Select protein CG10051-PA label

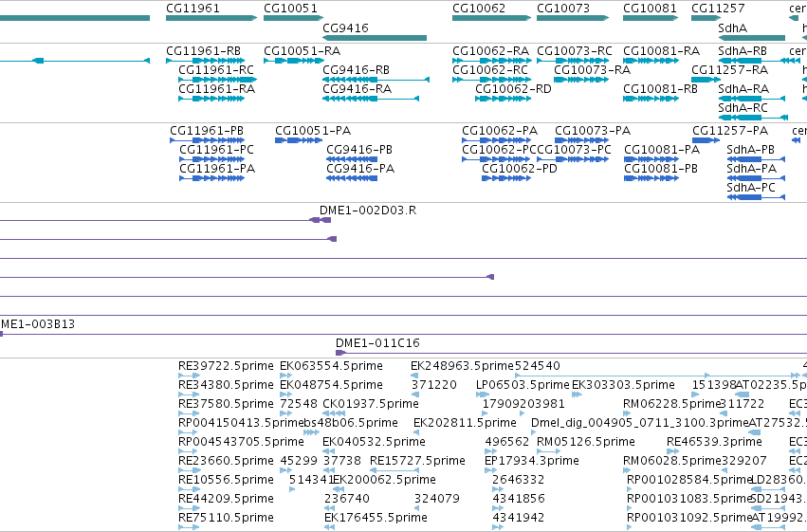[313, 131]
